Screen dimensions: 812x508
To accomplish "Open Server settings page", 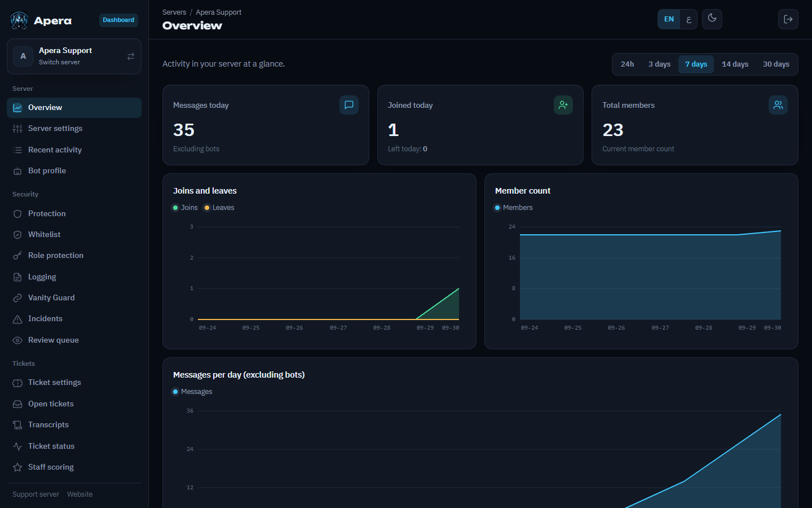I will 74,129.
